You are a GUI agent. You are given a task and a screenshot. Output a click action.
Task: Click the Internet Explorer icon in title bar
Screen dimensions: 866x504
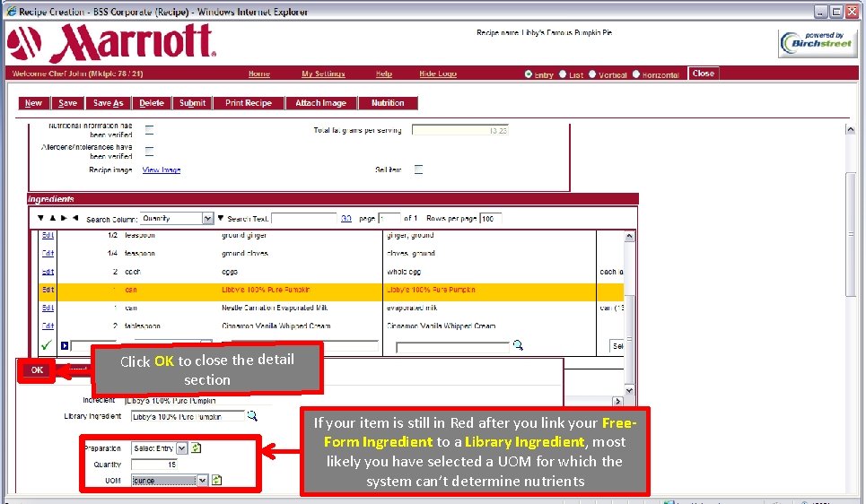[11, 11]
